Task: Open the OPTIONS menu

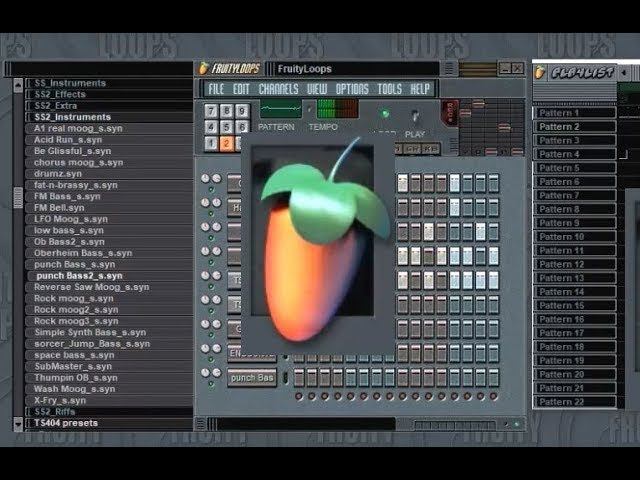Action: point(352,89)
